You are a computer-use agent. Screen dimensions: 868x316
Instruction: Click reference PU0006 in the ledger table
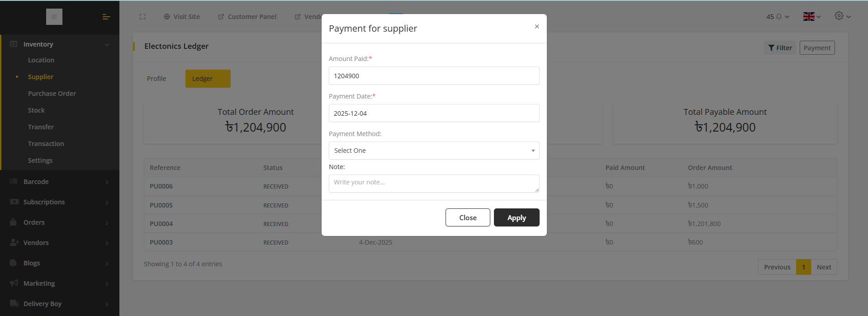[161, 186]
